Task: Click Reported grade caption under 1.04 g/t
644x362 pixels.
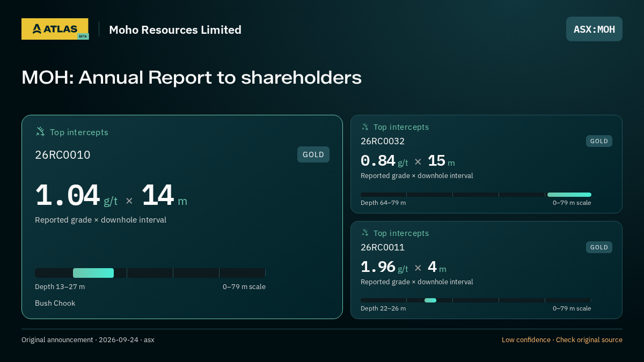Action: tap(100, 220)
